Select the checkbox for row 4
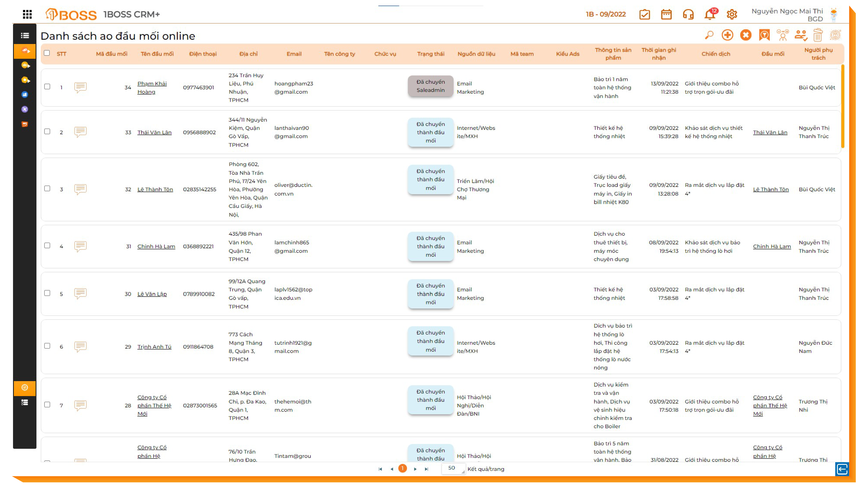 (x=47, y=245)
